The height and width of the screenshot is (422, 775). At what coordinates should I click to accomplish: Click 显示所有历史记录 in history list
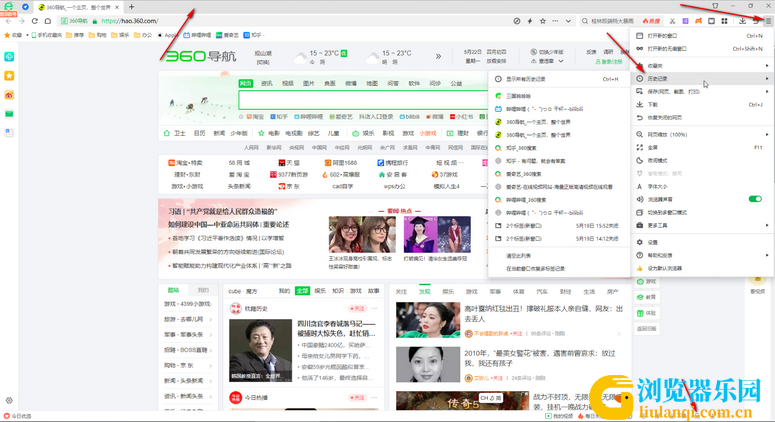coord(559,79)
